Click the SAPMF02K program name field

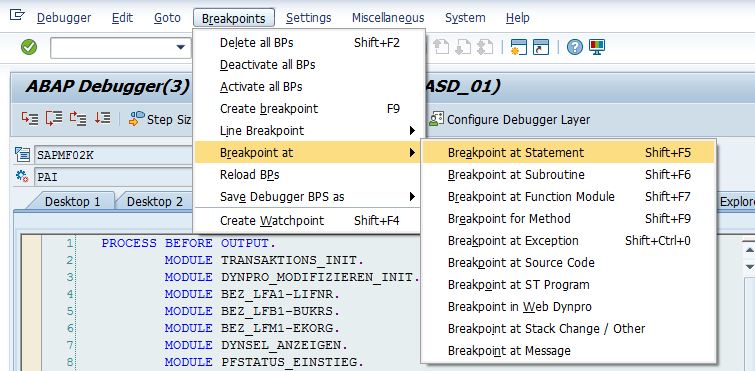coord(115,155)
